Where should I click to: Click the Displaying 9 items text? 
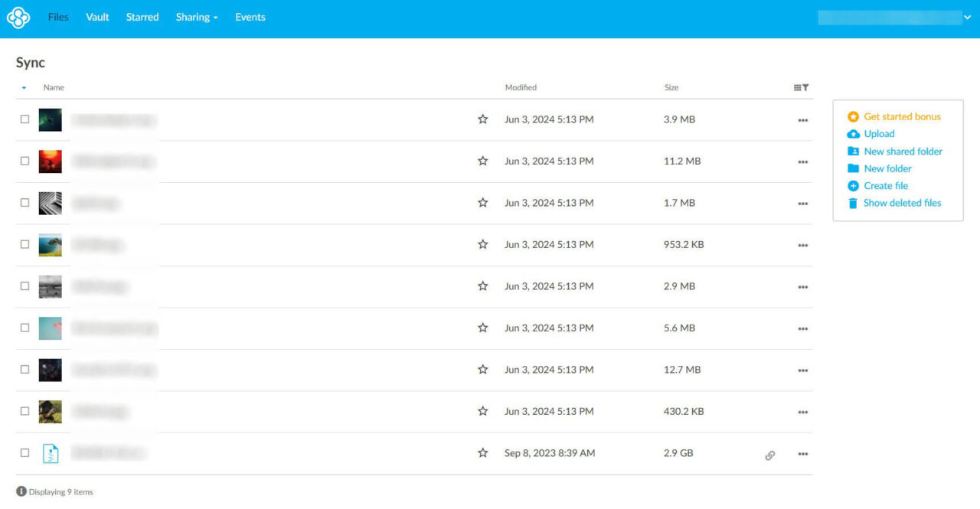[60, 492]
